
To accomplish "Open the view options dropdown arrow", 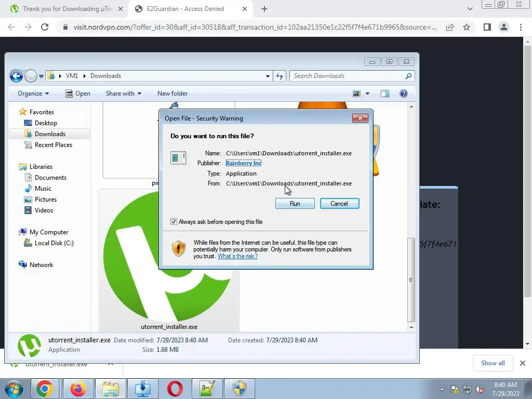I will [367, 94].
